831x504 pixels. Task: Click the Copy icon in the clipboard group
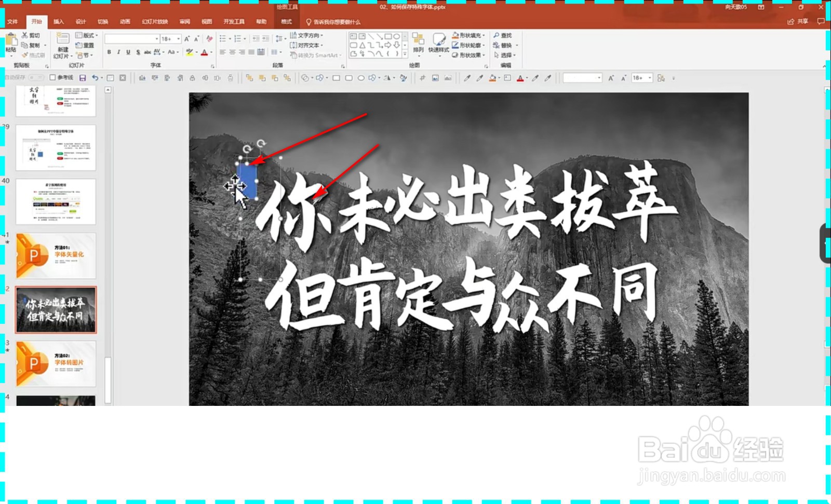23,45
